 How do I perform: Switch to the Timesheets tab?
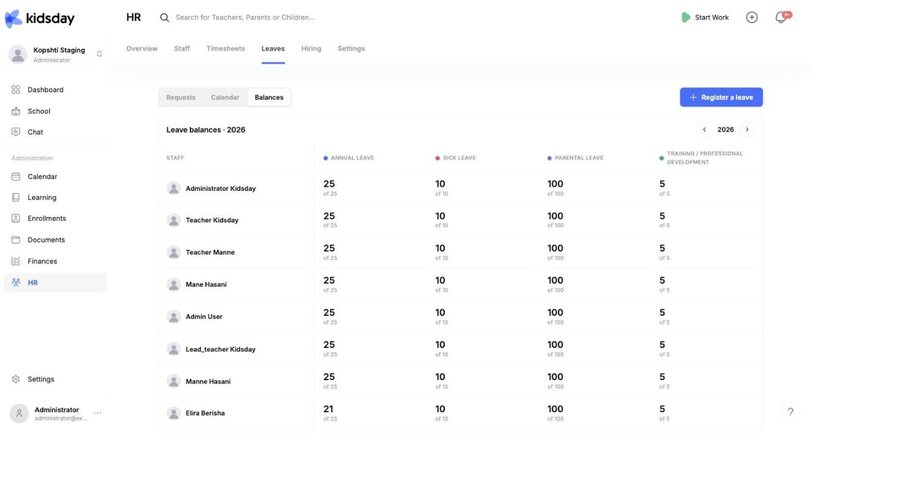point(226,49)
